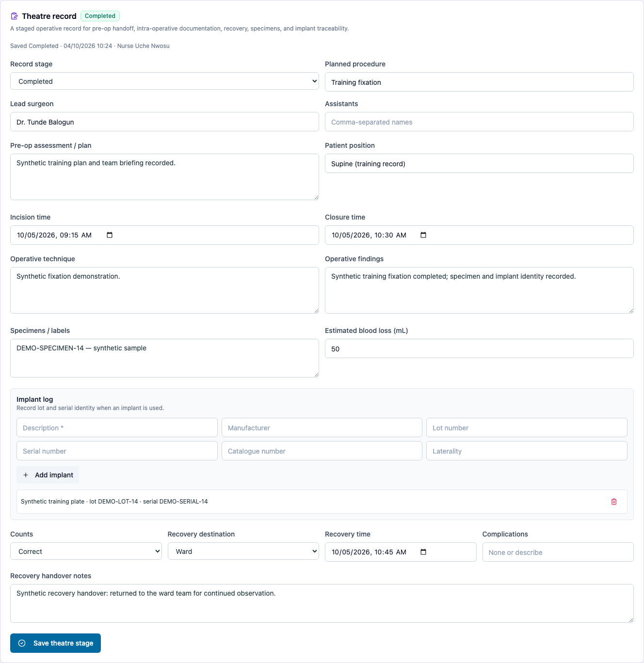Open the Recovery time calendar picker
This screenshot has height=663, width=644.
[423, 552]
